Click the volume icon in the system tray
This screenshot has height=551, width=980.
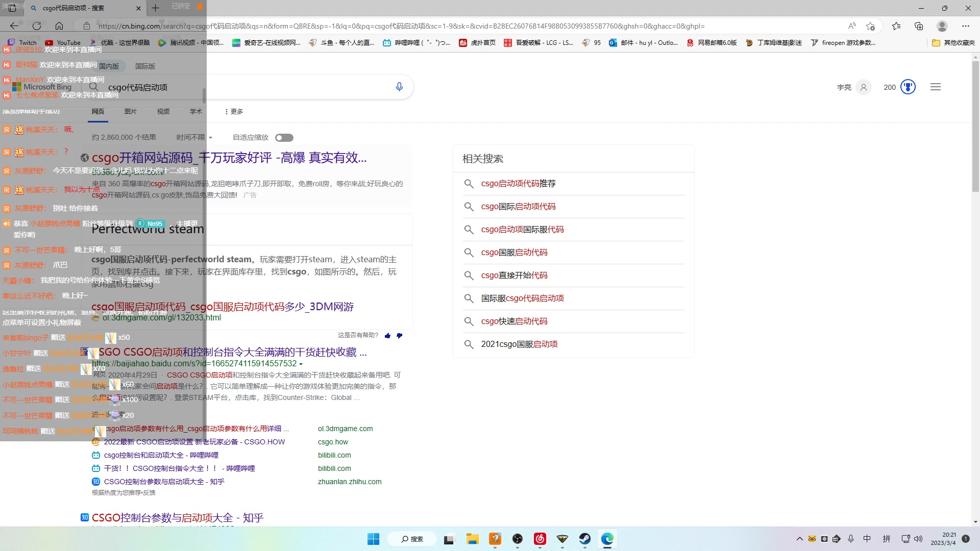[918, 539]
